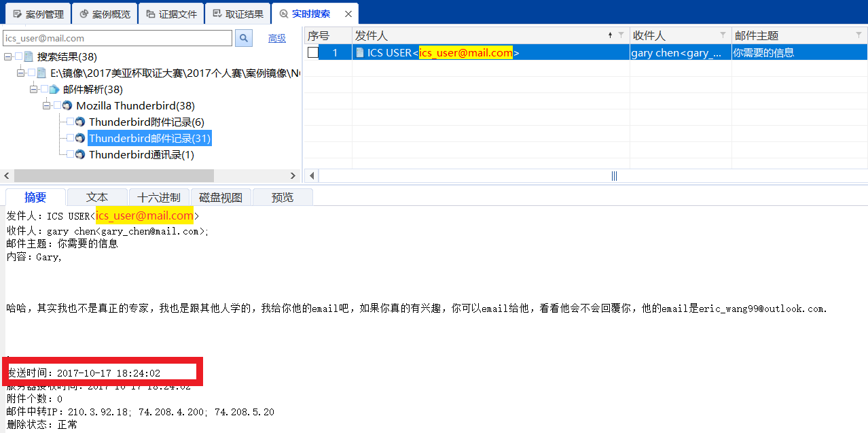Click the 邮件解析 folder icon

tap(53, 88)
